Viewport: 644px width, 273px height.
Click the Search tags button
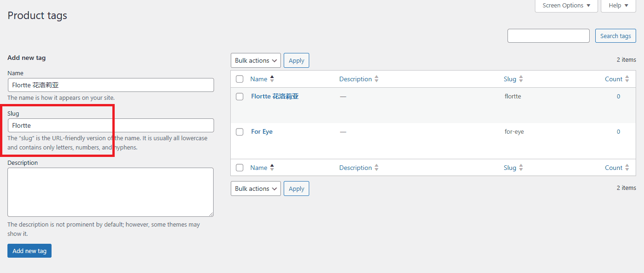(616, 36)
